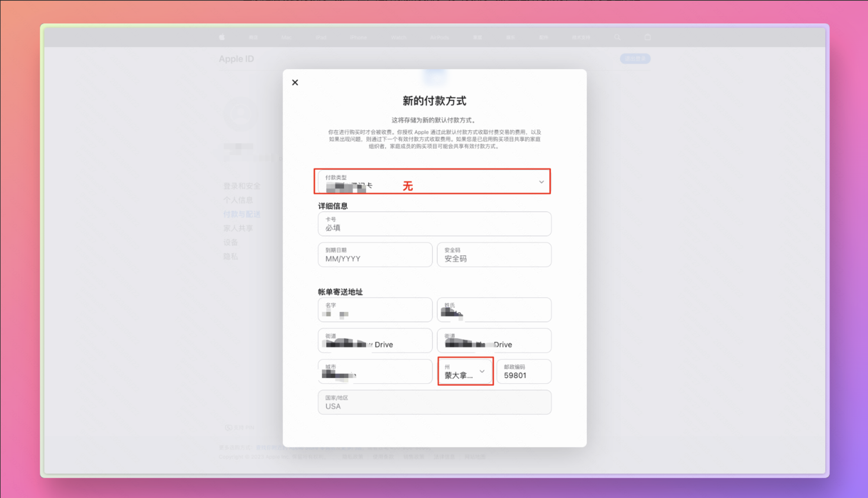868x498 pixels.
Task: Go to 家人共享 in the sidebar
Action: coord(238,228)
